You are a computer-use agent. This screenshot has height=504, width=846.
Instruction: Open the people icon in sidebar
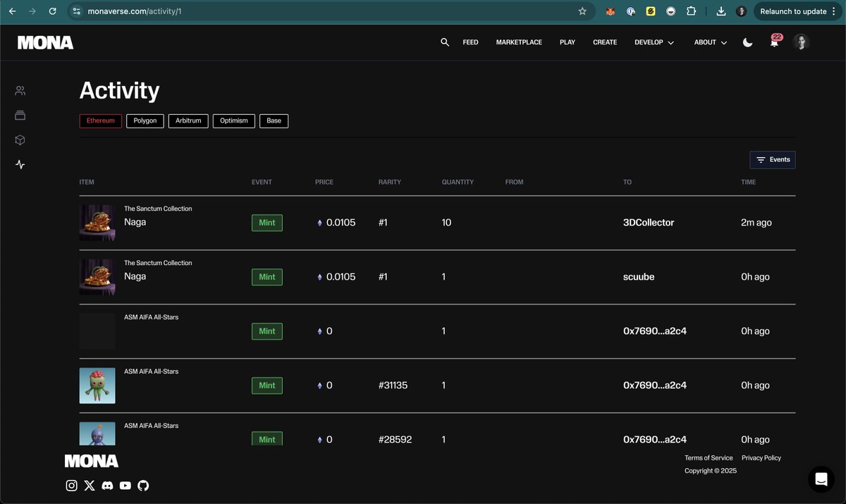click(20, 90)
